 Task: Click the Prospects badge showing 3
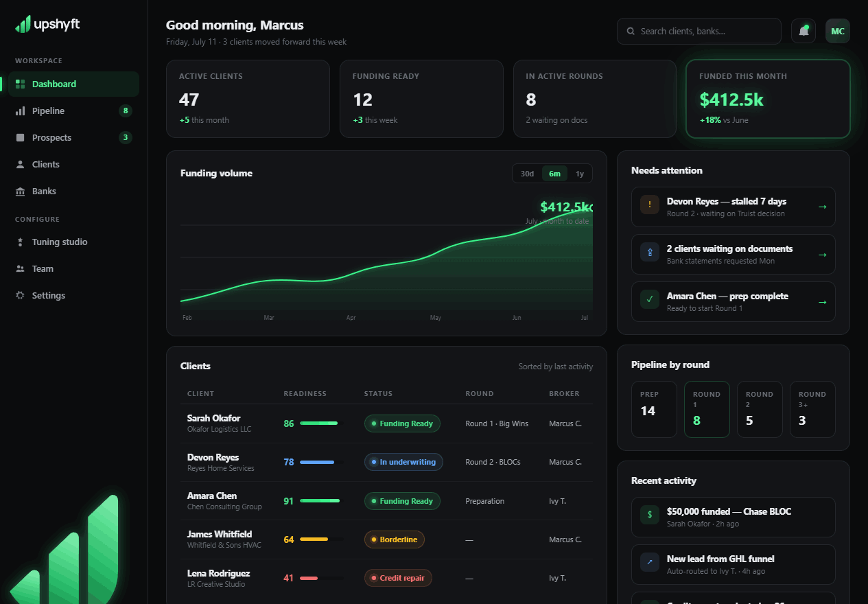[x=125, y=137]
